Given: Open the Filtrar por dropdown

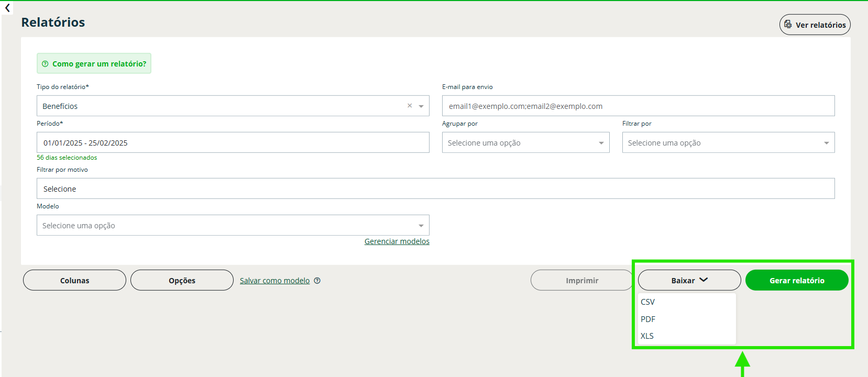Looking at the screenshot, I should pos(728,143).
